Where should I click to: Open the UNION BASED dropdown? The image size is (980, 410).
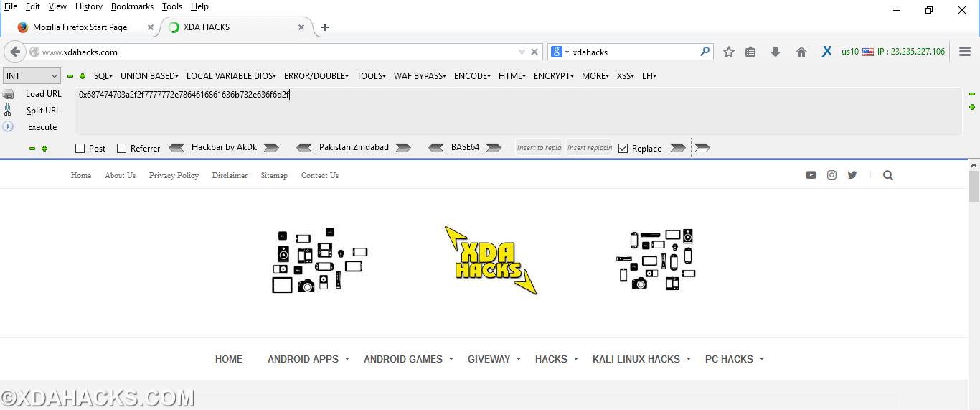click(x=149, y=76)
